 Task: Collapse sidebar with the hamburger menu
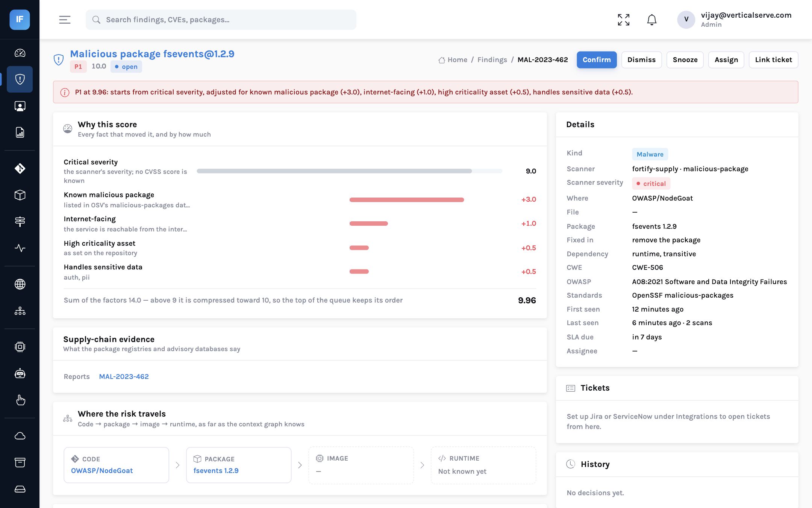(x=65, y=20)
